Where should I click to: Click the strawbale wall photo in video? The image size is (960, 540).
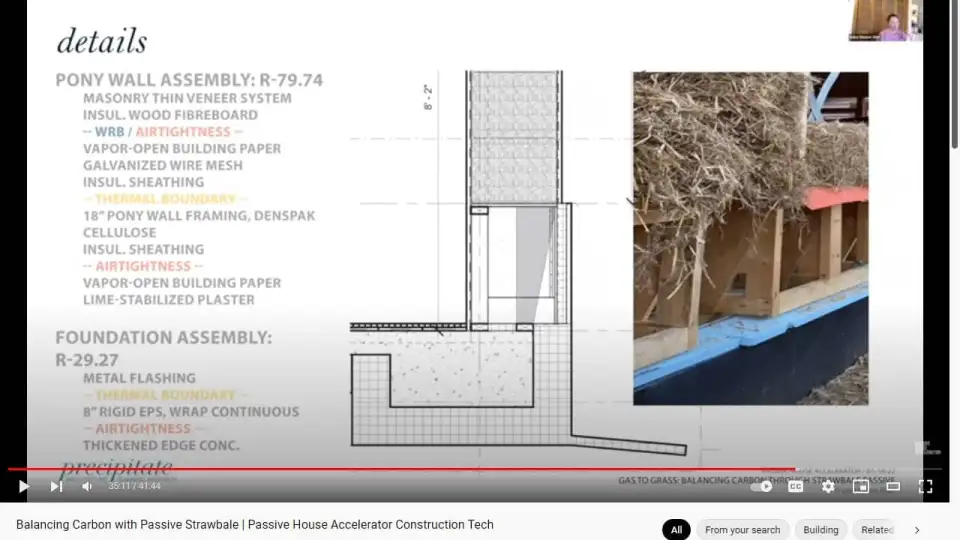click(x=750, y=238)
